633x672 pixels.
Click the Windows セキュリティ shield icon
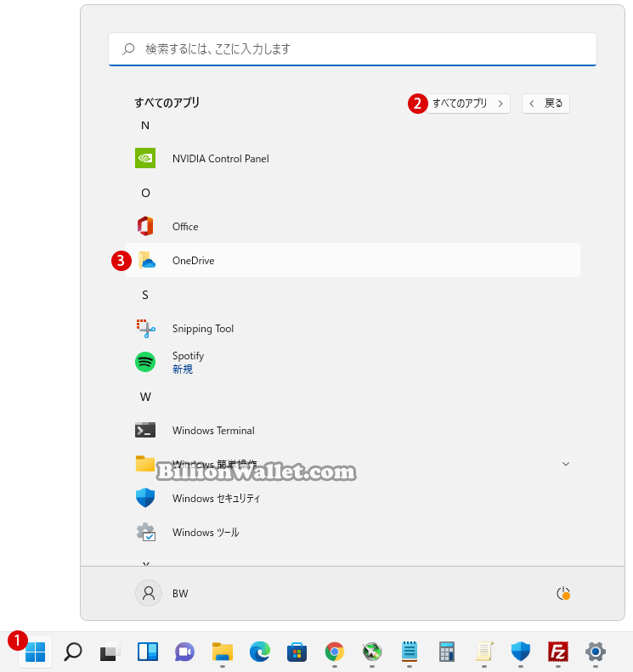145,498
